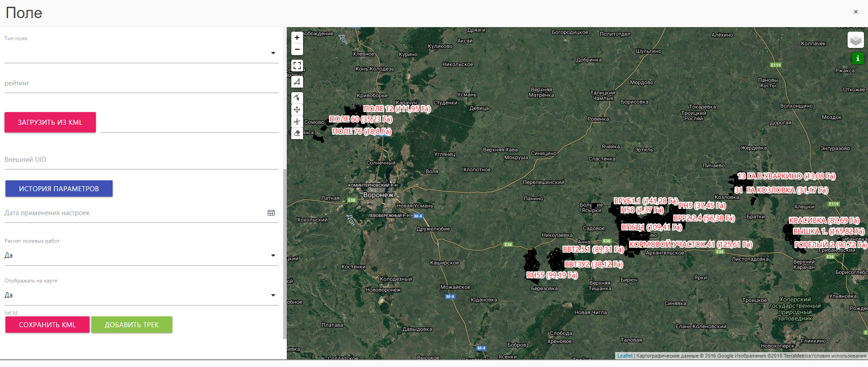
Task: Choose the scissors cut tool
Action: coord(297,121)
